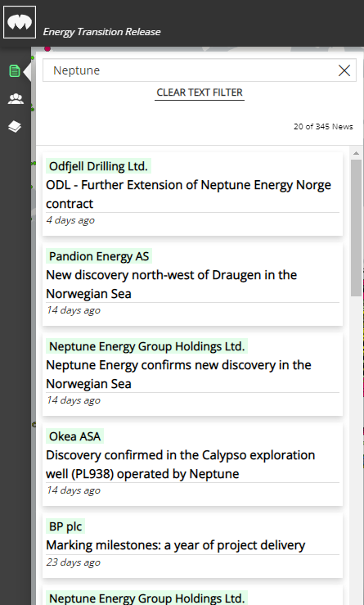Click the Neptune search text field
The width and height of the screenshot is (364, 605).
pos(189,70)
